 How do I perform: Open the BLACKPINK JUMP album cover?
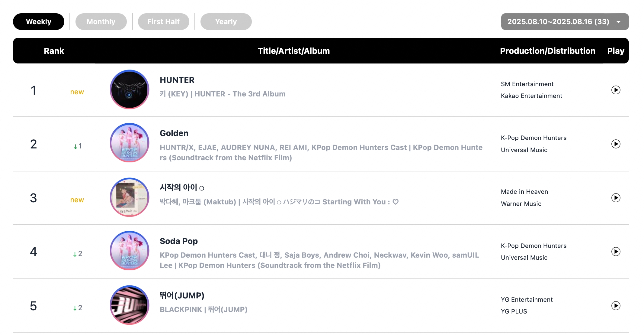[x=130, y=305]
